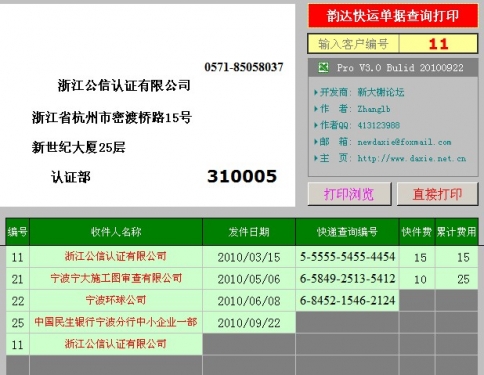
Task: Click the arrow bullet before 主页
Action: (316, 158)
